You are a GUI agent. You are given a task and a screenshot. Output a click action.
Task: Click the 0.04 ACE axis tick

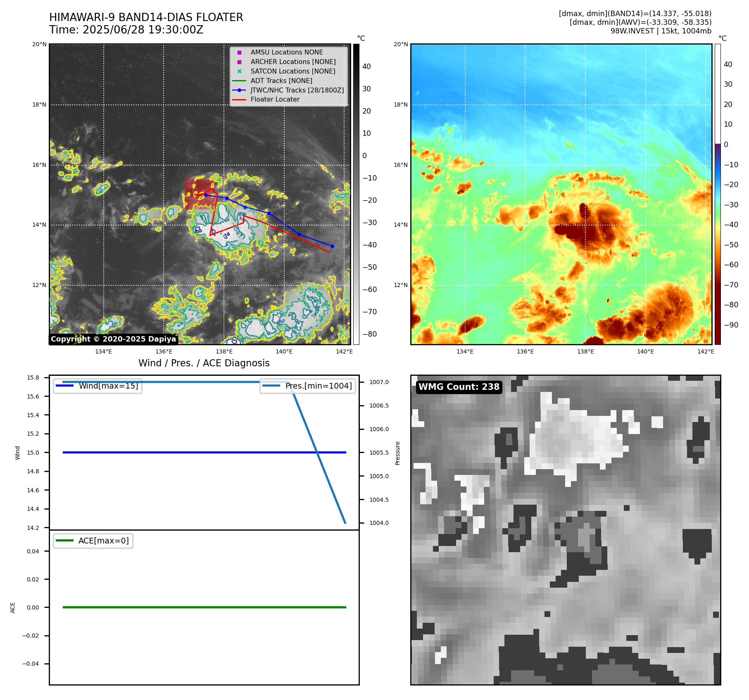[x=33, y=551]
